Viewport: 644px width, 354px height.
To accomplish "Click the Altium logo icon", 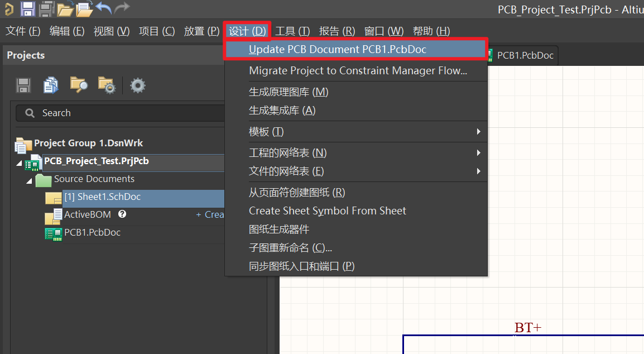I will click(x=9, y=8).
